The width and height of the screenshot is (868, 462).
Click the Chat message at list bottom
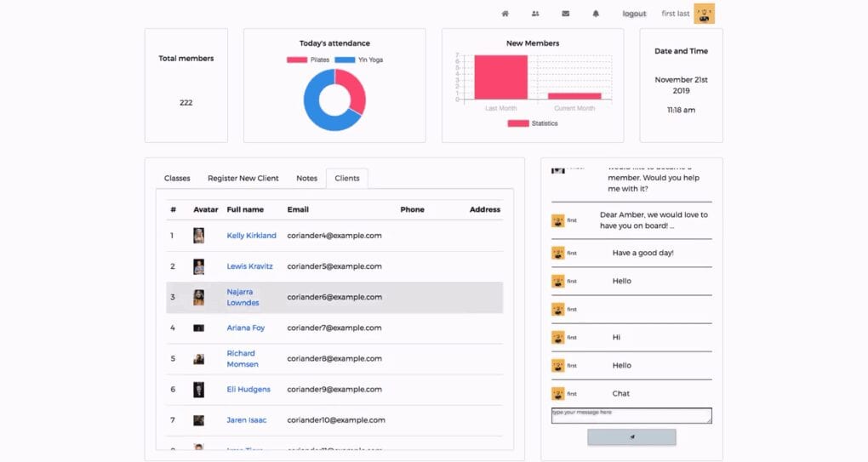pos(620,394)
